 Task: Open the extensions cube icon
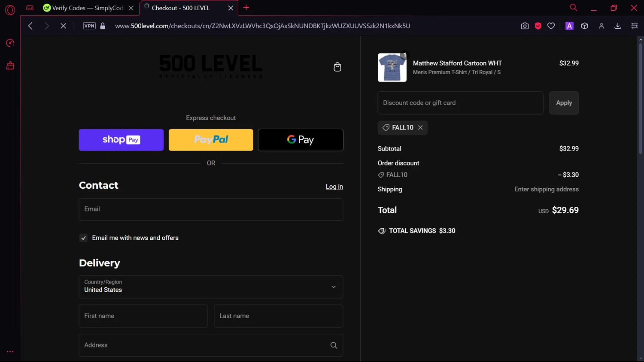point(584,26)
